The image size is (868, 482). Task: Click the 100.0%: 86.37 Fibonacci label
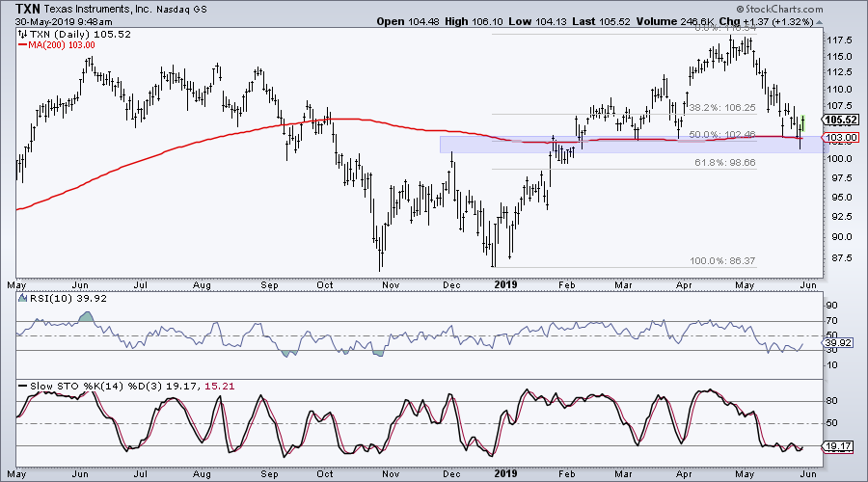click(x=722, y=261)
